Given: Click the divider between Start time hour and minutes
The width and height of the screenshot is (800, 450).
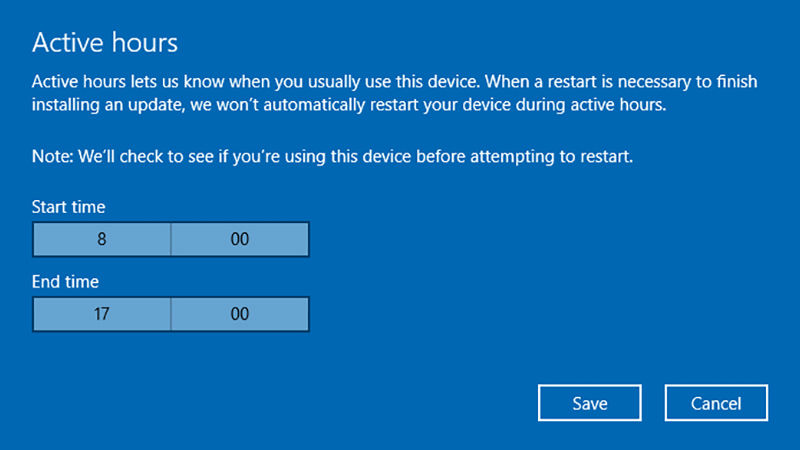Looking at the screenshot, I should click(x=171, y=240).
